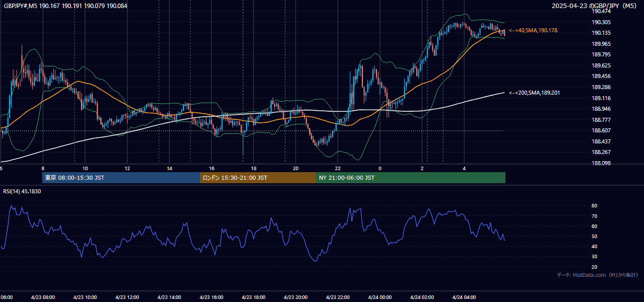The height and width of the screenshot is (302, 644).
Task: Click the 188.777 price axis label
Action: [601, 120]
